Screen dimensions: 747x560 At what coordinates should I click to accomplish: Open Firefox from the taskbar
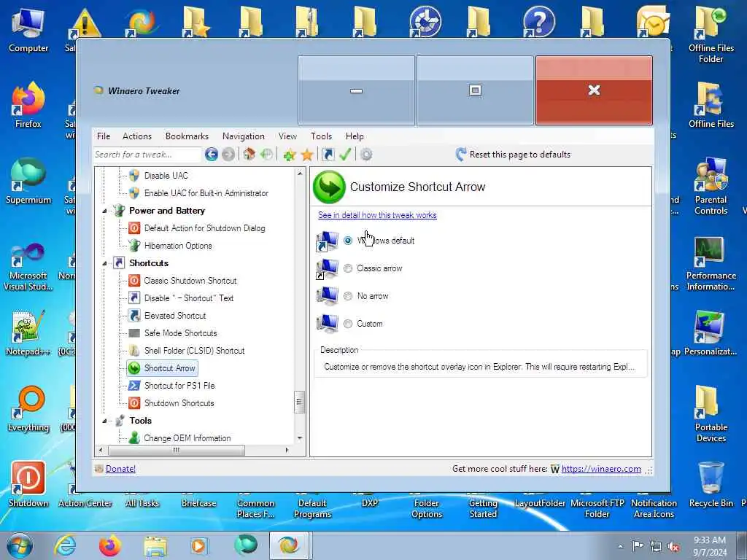(x=110, y=545)
